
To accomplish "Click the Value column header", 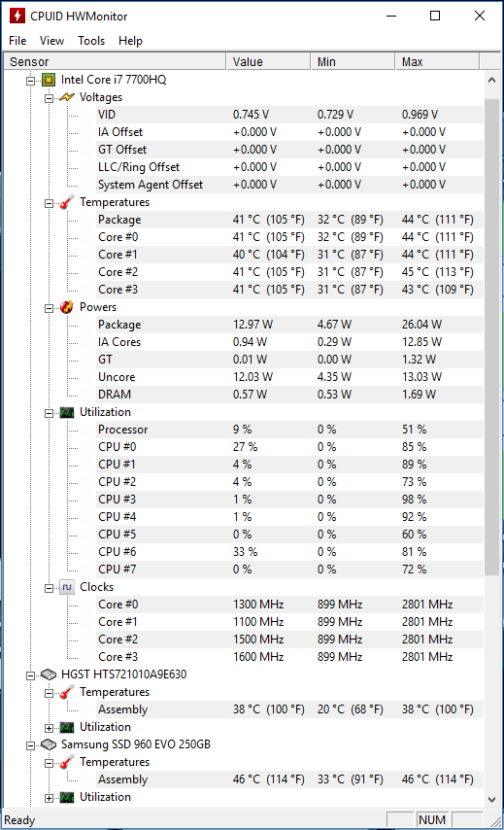I will pos(268,61).
